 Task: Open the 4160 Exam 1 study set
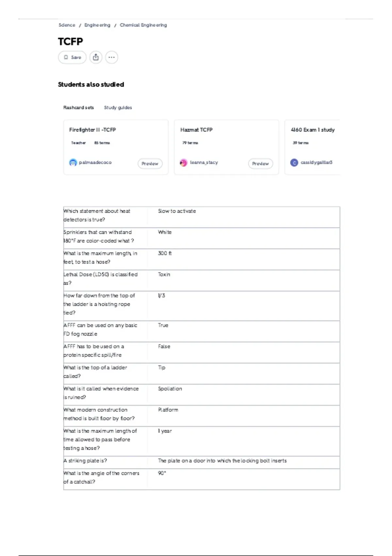tap(313, 130)
